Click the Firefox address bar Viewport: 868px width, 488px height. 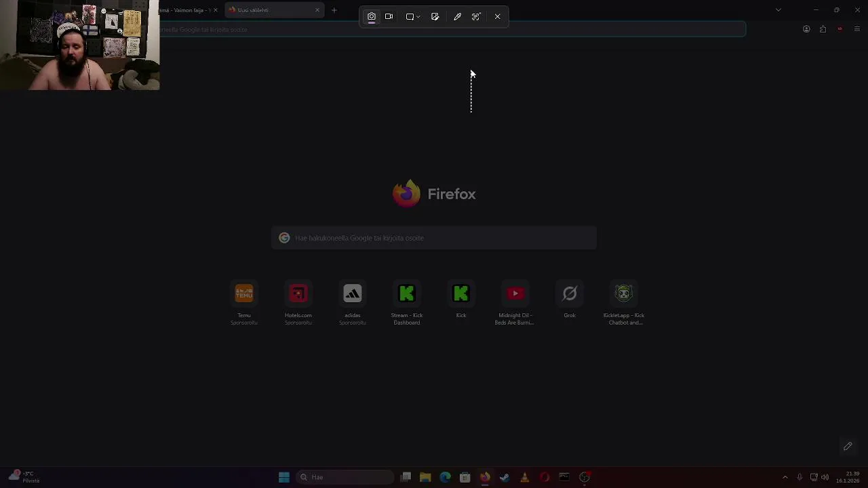coord(452,29)
